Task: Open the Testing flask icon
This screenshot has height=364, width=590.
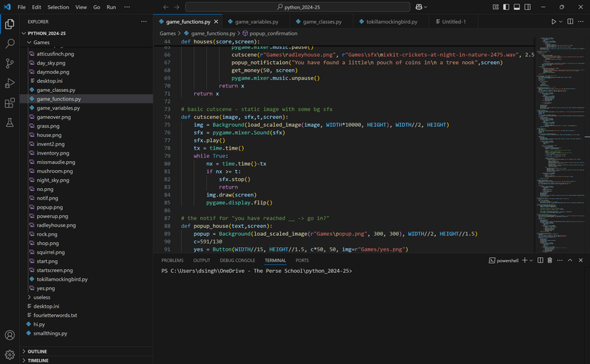Action: (x=10, y=123)
